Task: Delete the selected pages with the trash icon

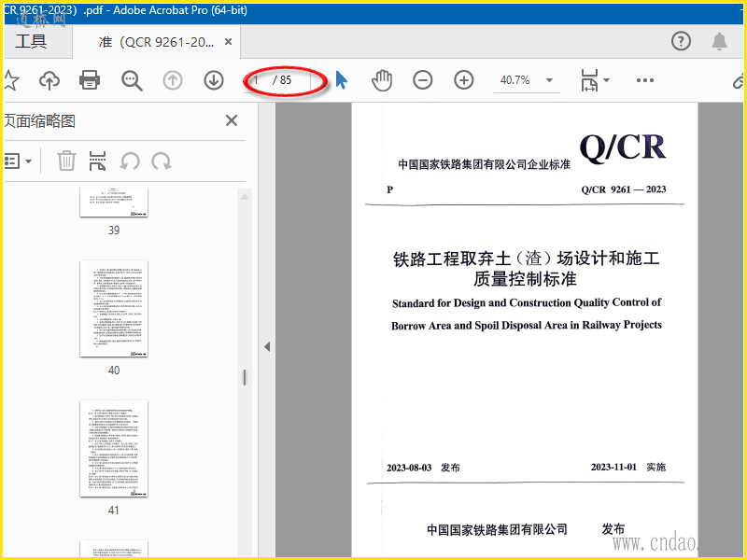Action: (x=66, y=161)
